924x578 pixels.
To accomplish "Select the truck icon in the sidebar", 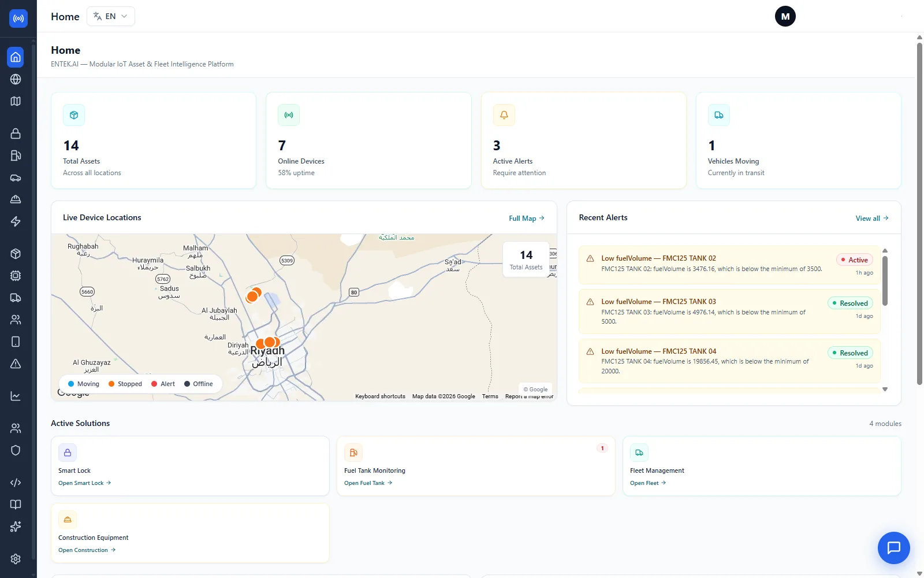I will tap(16, 298).
